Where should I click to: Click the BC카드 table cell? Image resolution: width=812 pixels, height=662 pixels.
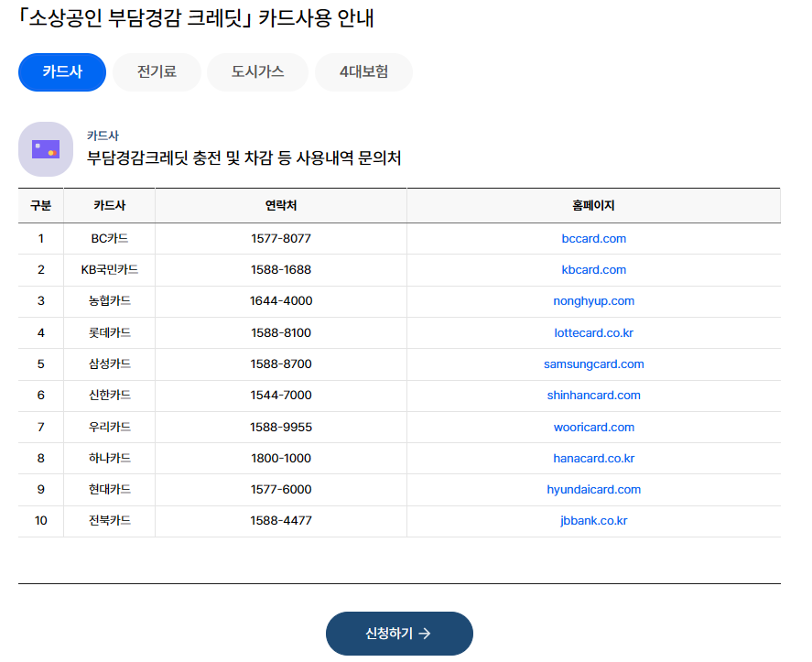point(109,239)
